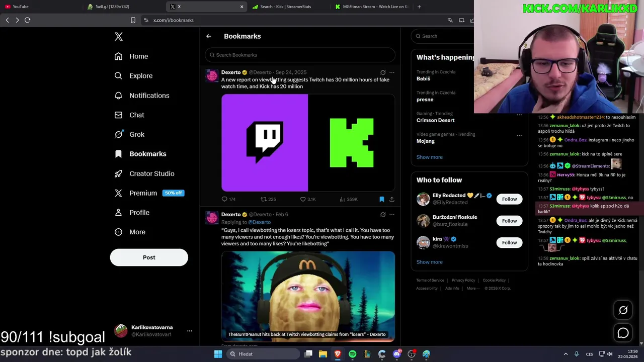Image resolution: width=644 pixels, height=362 pixels.
Task: Go to Home in X sidebar
Action: 131,56
